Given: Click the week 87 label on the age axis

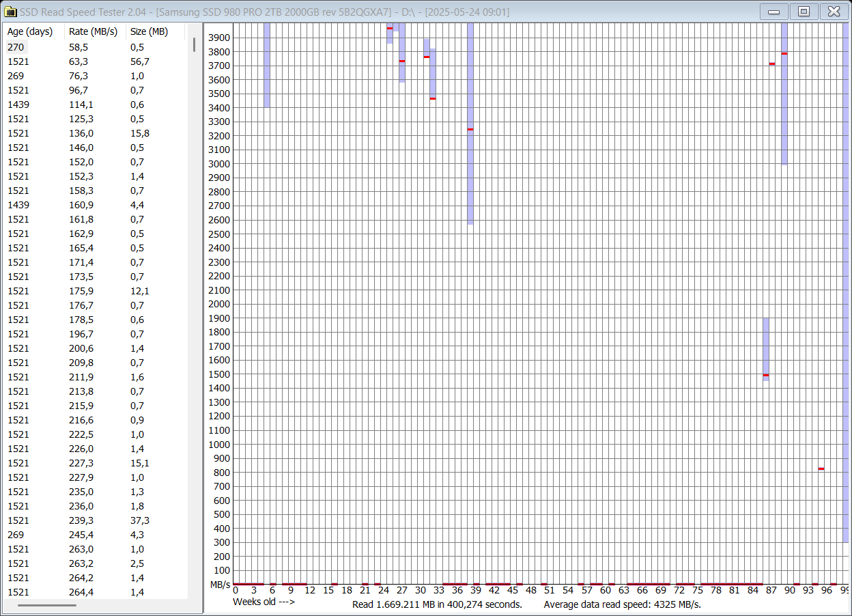Looking at the screenshot, I should point(771,590).
